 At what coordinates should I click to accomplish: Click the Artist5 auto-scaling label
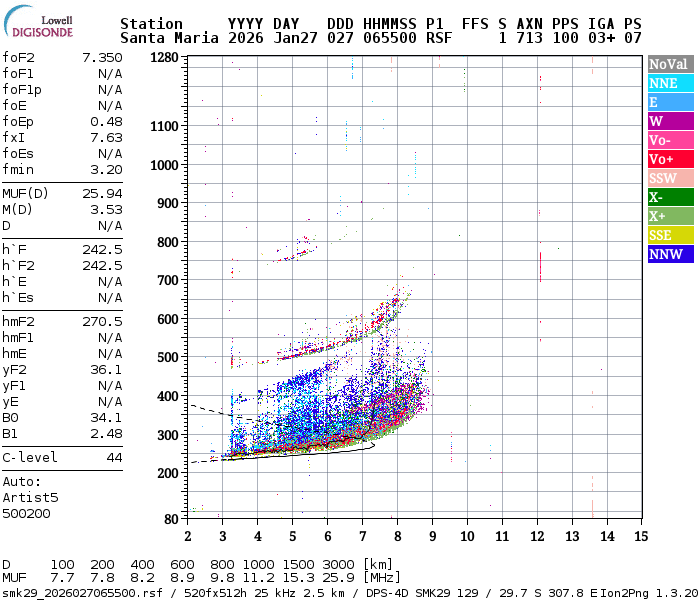[x=30, y=497]
